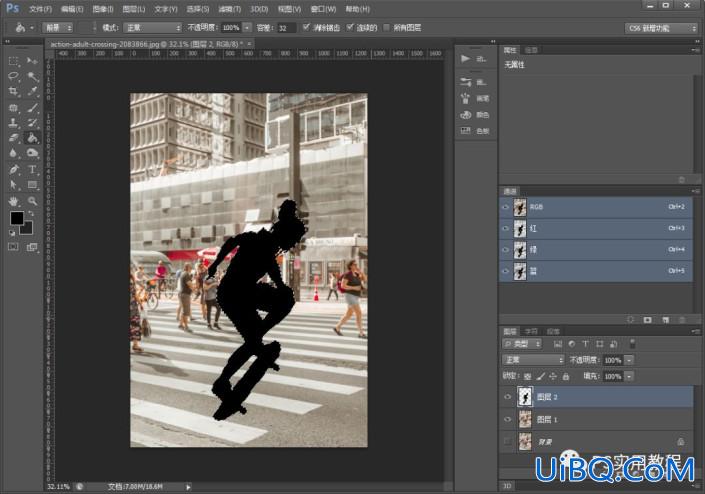Select the Rectangular Marquee tool
This screenshot has height=494, width=705.
(13, 60)
